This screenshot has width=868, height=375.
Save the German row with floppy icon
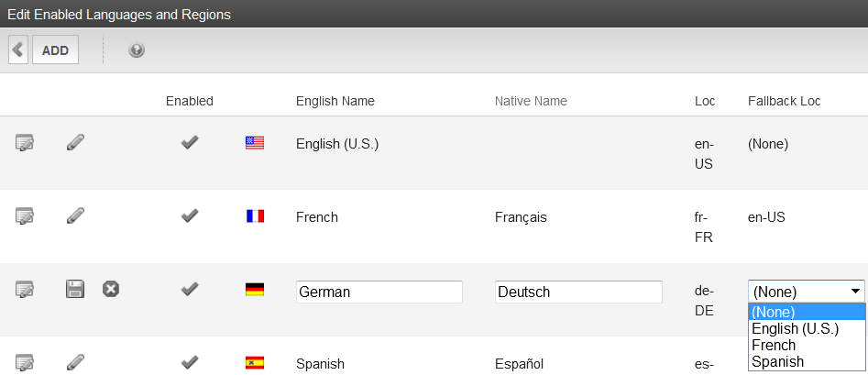click(75, 289)
